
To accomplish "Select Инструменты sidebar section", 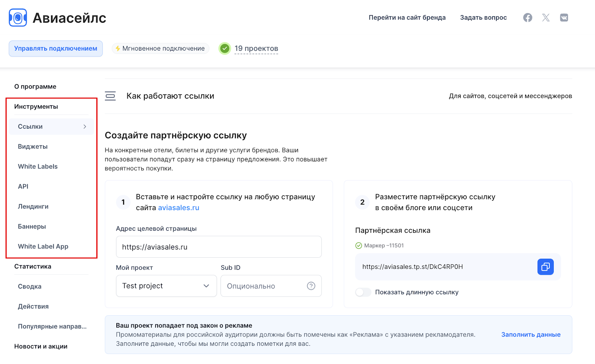I will [x=36, y=106].
